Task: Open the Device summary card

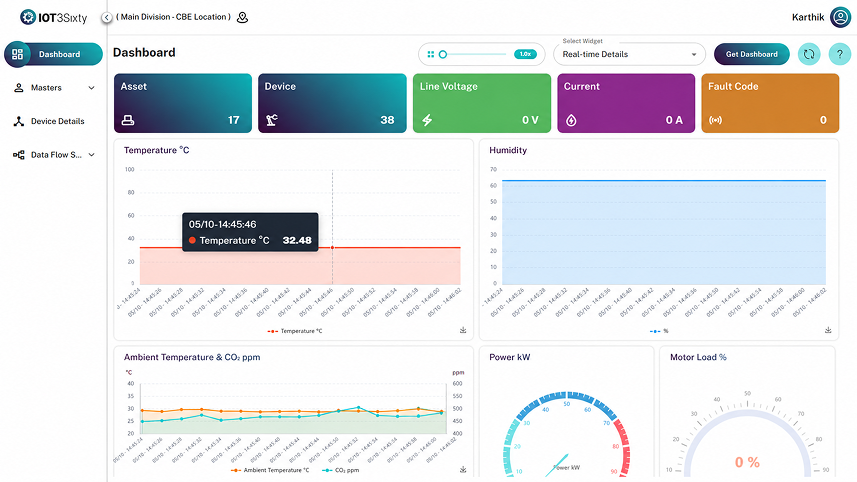Action: [332, 103]
